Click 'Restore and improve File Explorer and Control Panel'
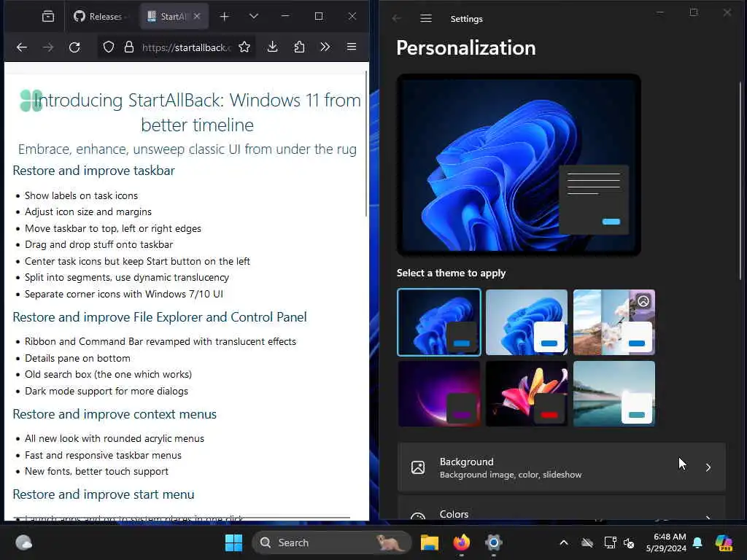 coord(160,317)
